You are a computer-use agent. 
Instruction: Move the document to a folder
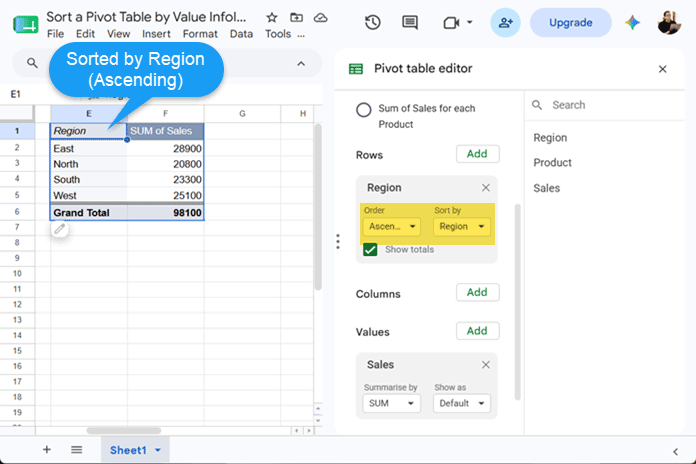click(296, 18)
